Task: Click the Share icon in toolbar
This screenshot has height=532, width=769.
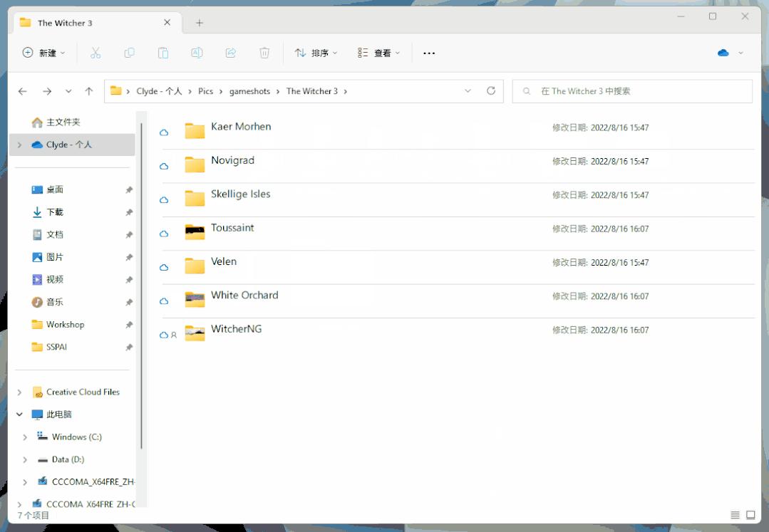Action: click(x=230, y=53)
